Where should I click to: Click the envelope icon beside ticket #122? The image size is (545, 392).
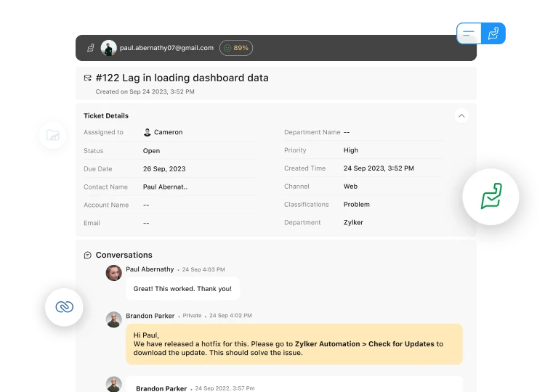click(88, 78)
